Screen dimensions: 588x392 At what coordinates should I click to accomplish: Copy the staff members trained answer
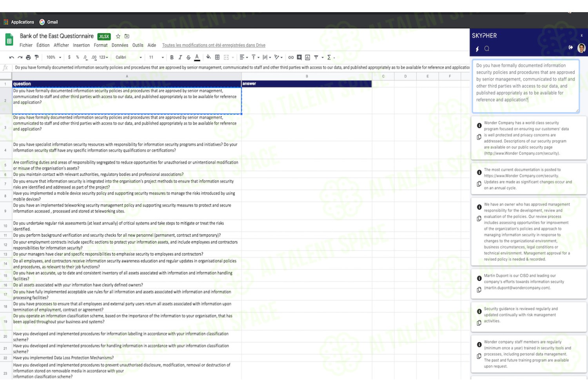click(479, 356)
